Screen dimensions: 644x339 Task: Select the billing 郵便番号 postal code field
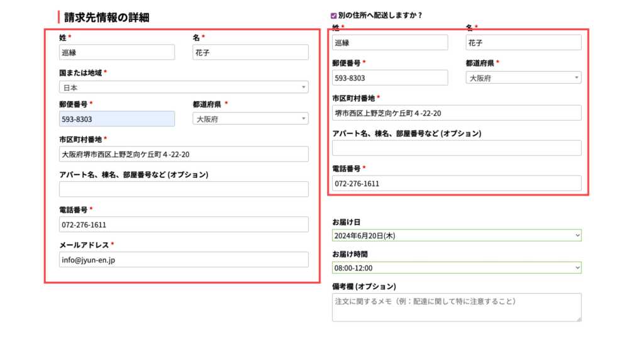tap(116, 118)
